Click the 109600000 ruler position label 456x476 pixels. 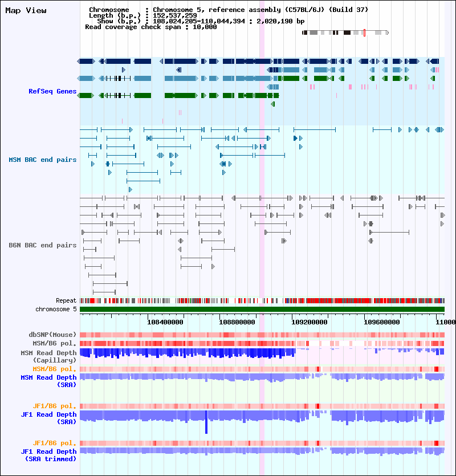click(382, 322)
